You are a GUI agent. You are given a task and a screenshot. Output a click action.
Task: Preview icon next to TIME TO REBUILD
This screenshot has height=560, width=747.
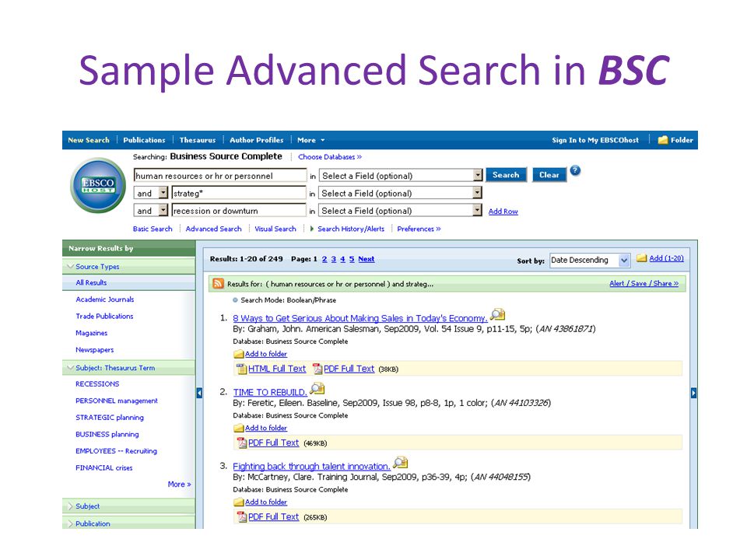(x=317, y=389)
